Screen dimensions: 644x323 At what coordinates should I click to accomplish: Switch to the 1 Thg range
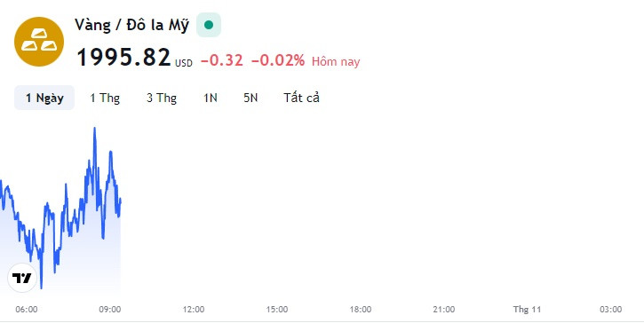pyautogui.click(x=105, y=98)
